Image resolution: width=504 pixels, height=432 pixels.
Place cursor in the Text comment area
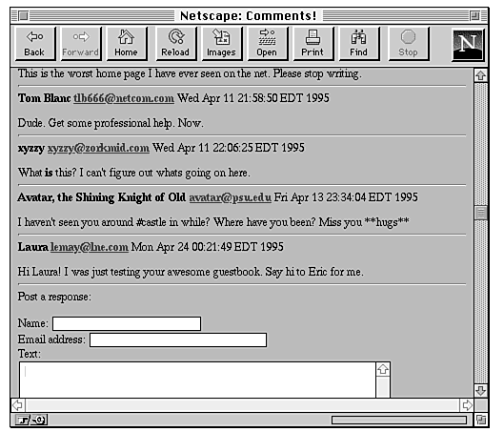[x=197, y=380]
